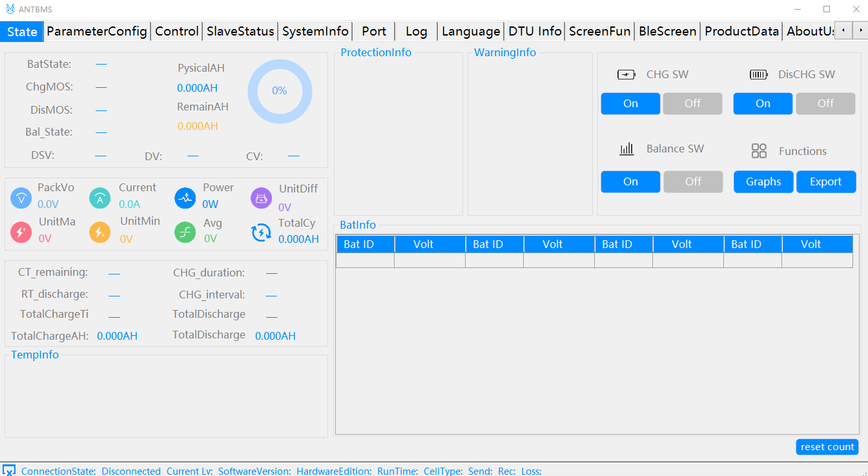
Task: Click the connection state icon in status bar
Action: (8, 470)
